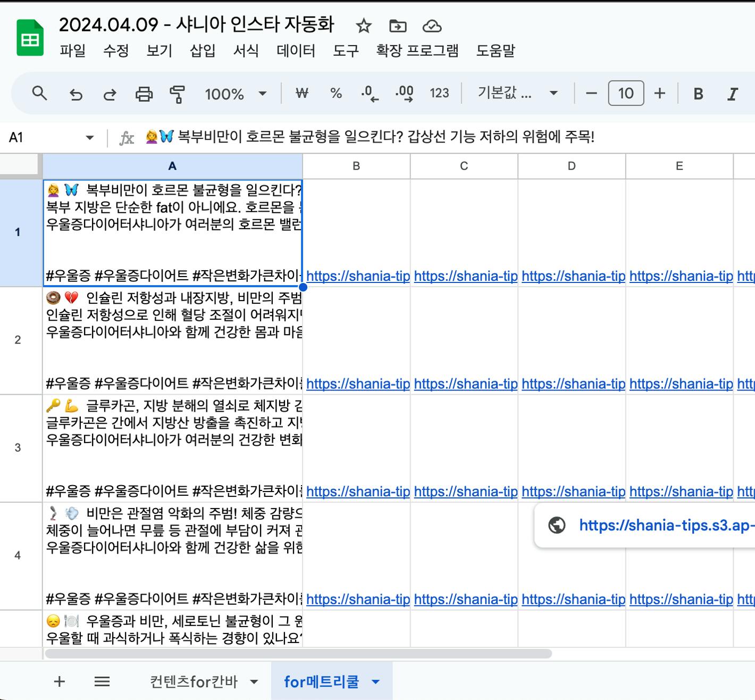755x700 pixels.
Task: Open shania-tips link in C2
Action: (x=466, y=384)
